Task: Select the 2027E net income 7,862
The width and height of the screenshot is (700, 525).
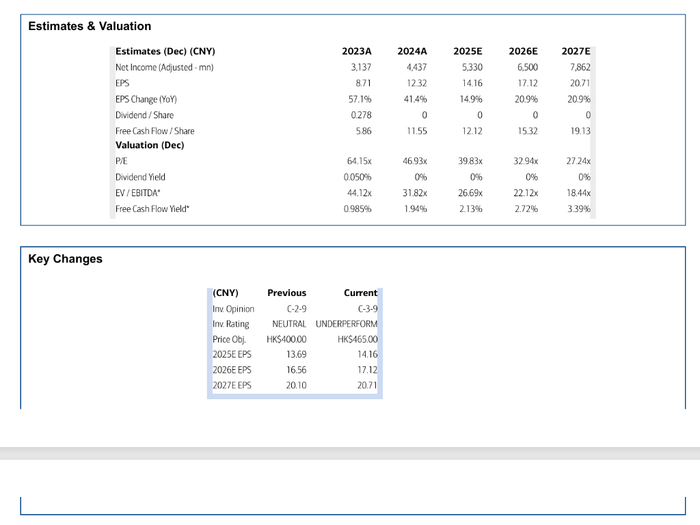Action: 580,67
